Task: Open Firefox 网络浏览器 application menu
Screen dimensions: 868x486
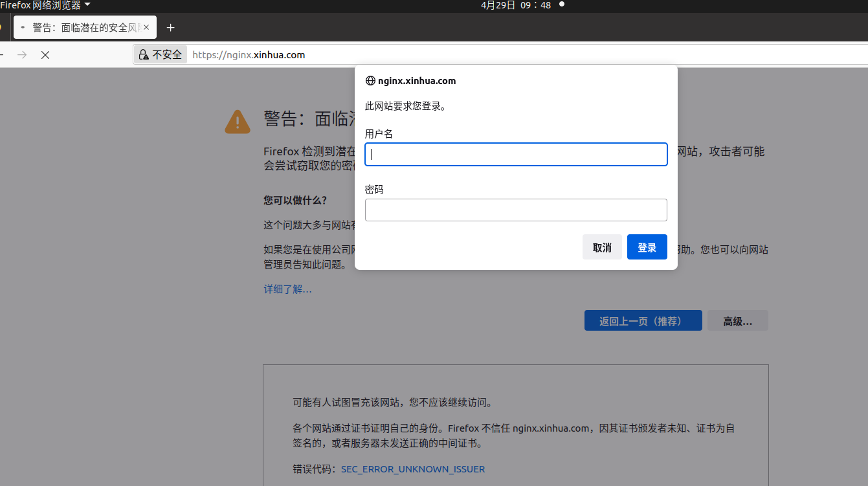Action: pos(45,5)
